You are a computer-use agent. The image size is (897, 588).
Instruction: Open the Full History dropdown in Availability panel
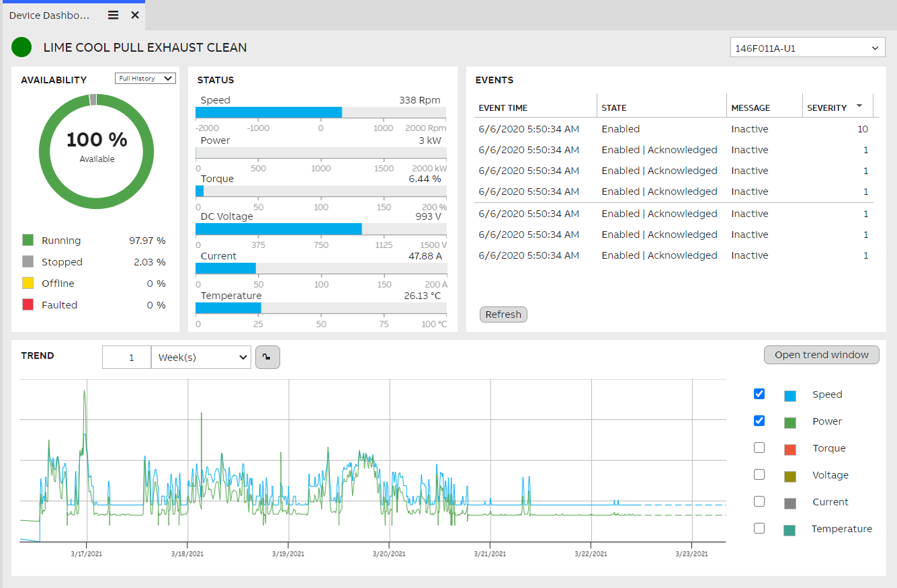[x=145, y=78]
